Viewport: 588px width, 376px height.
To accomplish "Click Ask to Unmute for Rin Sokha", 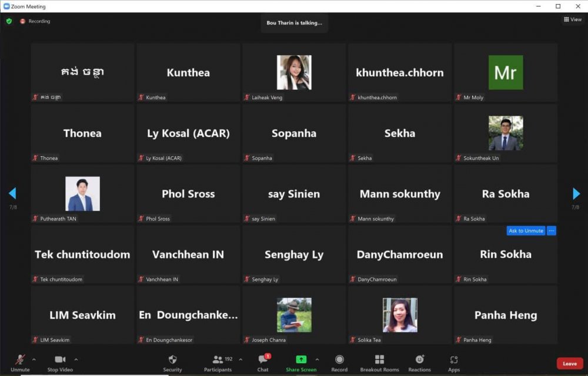I will (x=526, y=231).
